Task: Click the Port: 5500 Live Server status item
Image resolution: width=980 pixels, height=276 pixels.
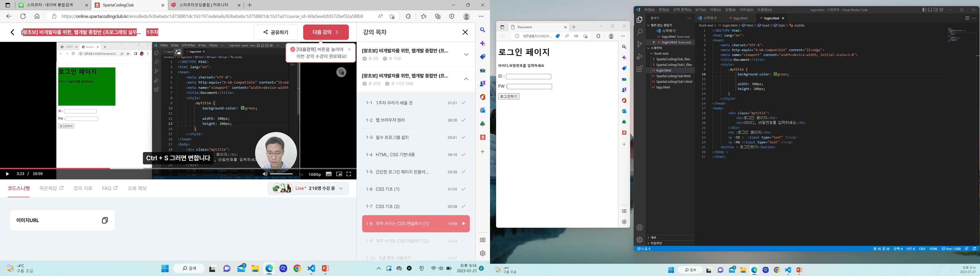Action: click(951, 249)
